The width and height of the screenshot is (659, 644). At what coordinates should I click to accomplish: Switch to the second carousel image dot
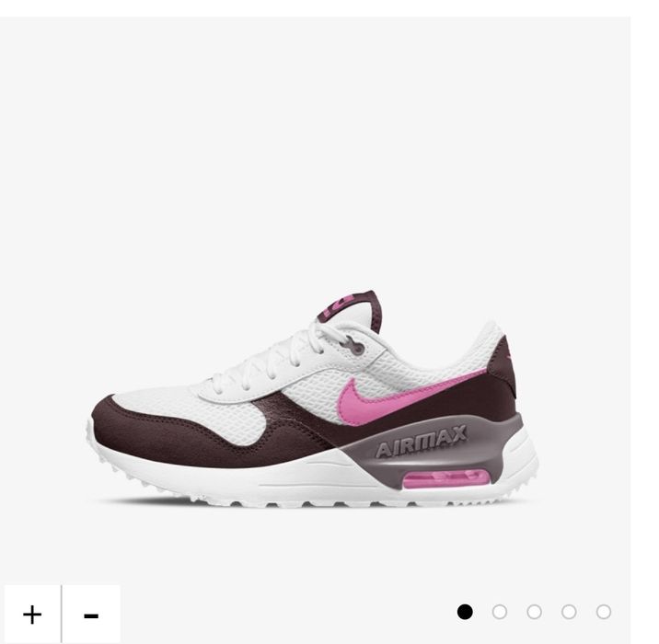point(499,612)
